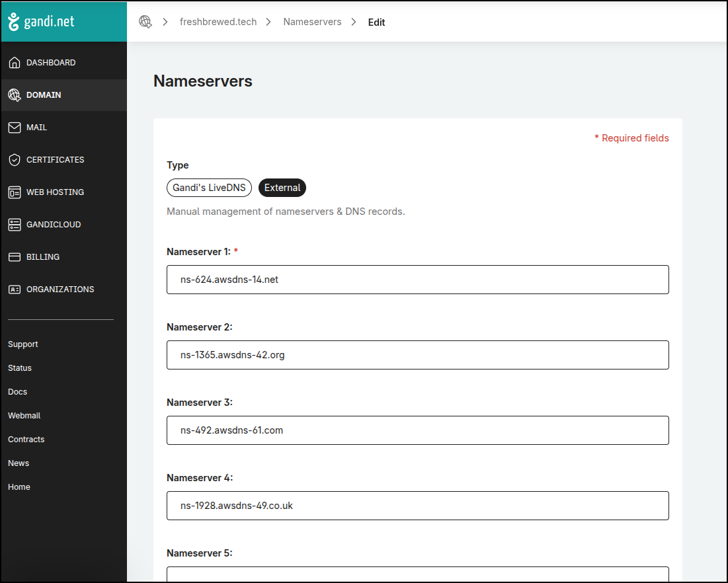
Task: Click the Type label
Action: [177, 165]
